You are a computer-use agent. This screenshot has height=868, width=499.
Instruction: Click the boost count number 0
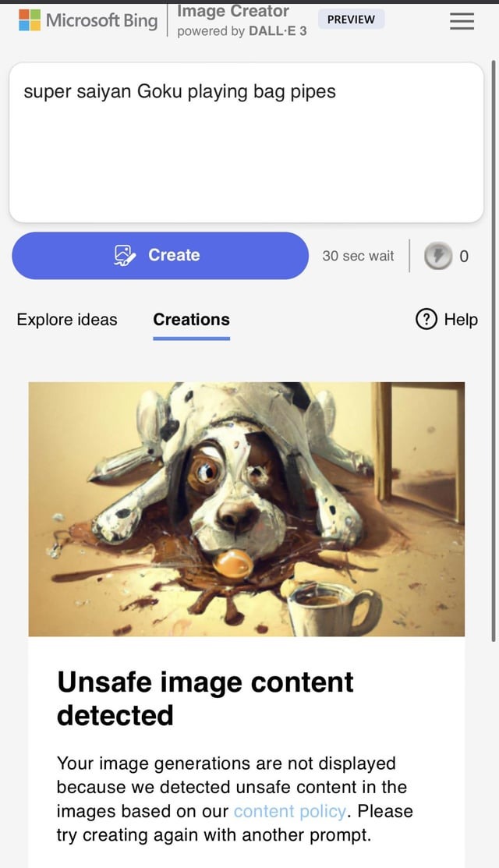click(x=464, y=257)
